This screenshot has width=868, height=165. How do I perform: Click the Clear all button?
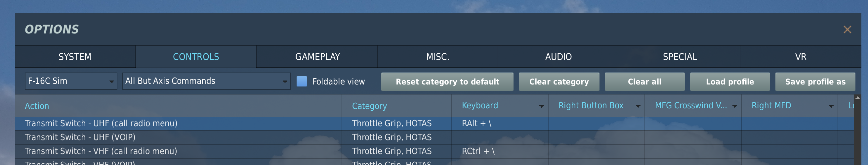(x=644, y=82)
